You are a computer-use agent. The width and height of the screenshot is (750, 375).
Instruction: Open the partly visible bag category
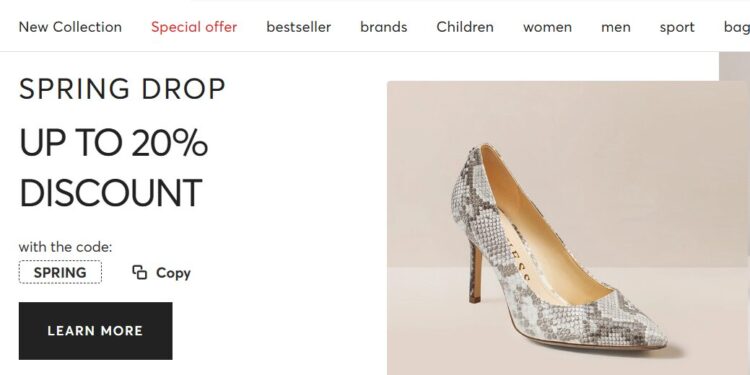(737, 28)
